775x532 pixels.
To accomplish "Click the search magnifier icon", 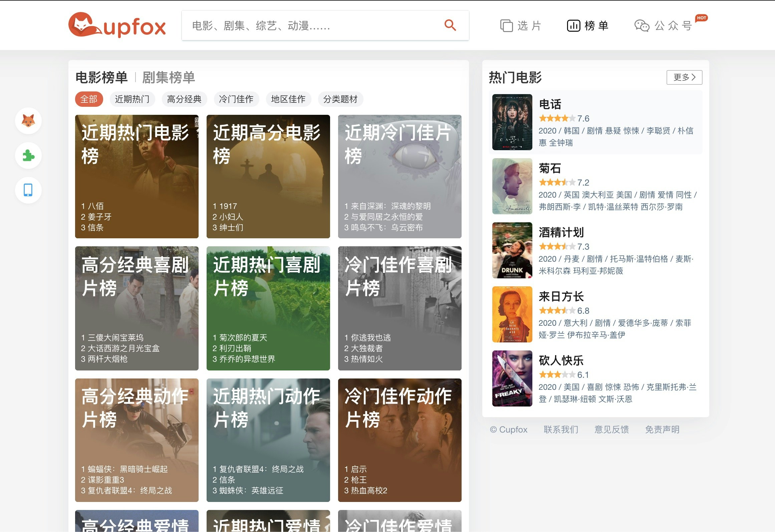I will tap(450, 25).
